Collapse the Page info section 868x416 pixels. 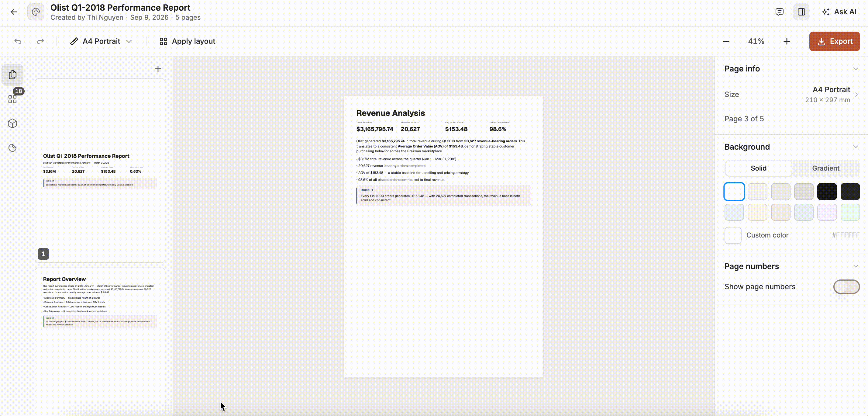(x=855, y=69)
